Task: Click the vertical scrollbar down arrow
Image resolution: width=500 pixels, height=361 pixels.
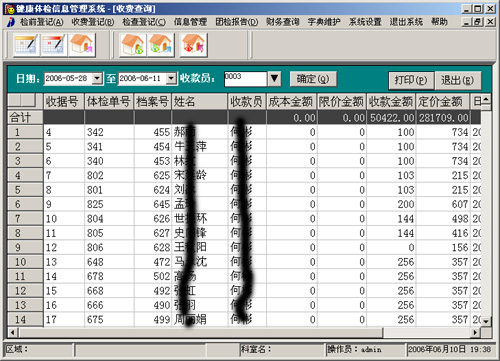Action: tap(486, 321)
